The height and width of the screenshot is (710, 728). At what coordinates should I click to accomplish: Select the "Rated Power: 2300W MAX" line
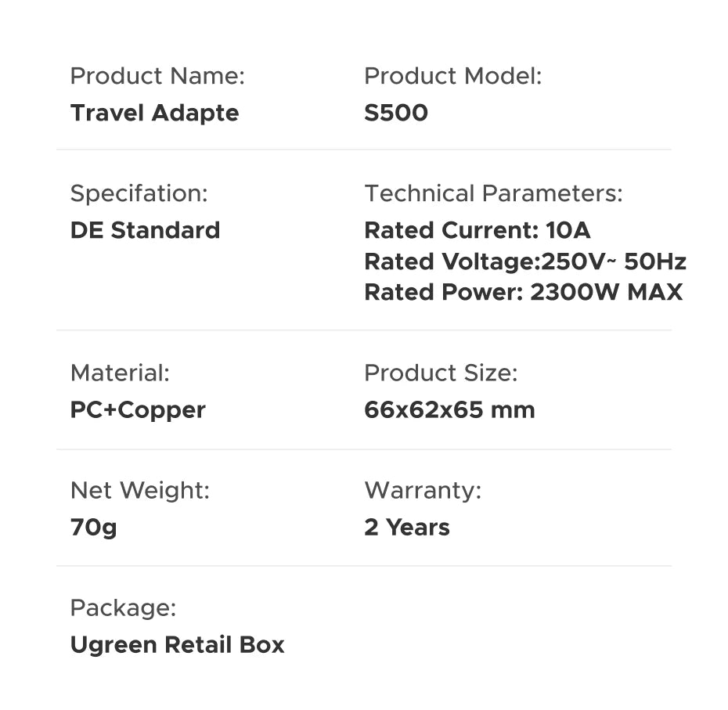click(523, 292)
